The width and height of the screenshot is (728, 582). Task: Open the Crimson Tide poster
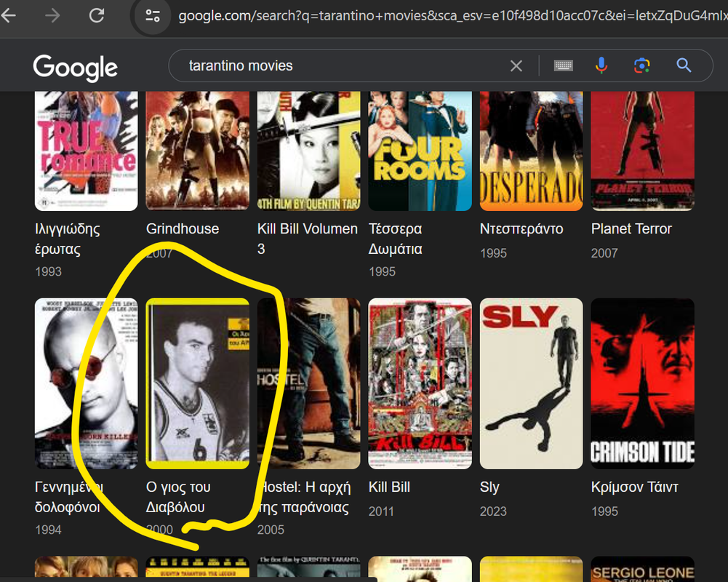point(643,383)
